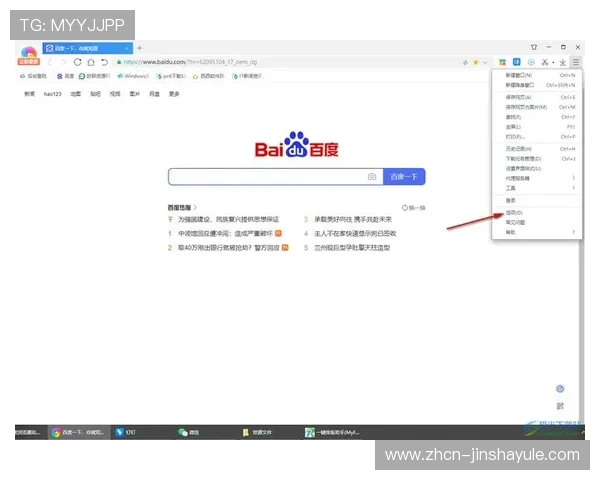Open new tab with plus button
Viewport: 600px width, 480px height.
coord(139,48)
